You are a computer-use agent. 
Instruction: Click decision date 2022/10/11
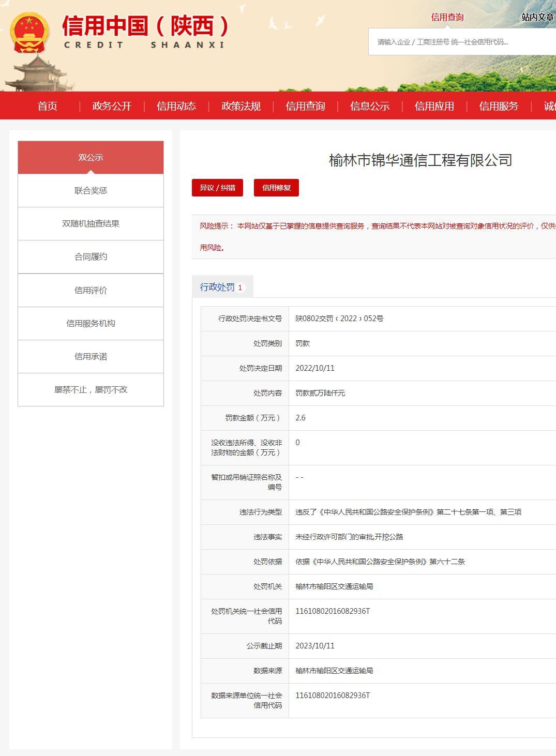315,368
